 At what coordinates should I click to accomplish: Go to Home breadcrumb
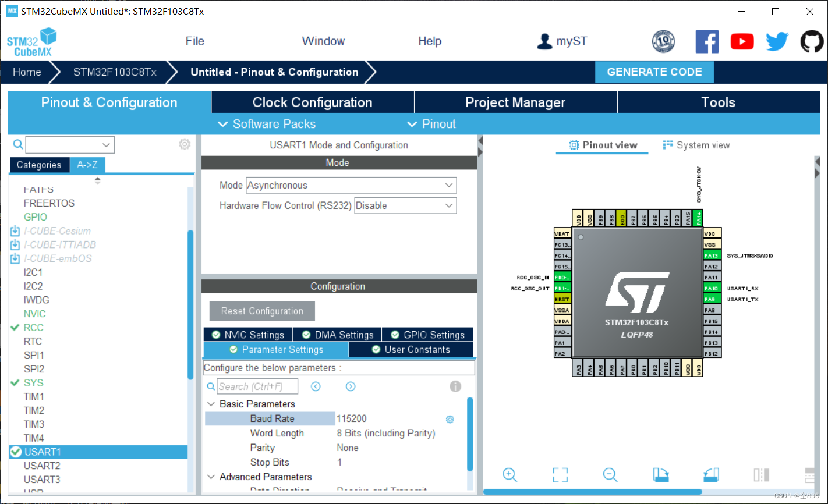pos(27,72)
